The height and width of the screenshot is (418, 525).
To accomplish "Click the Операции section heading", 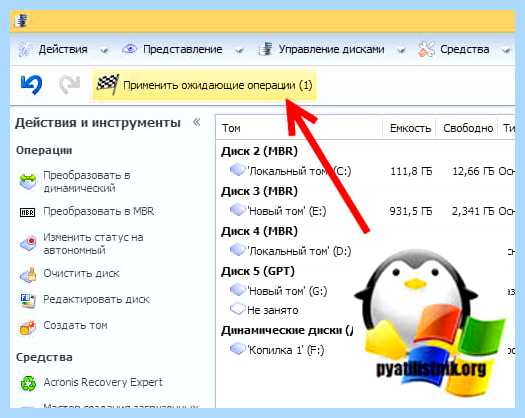I will click(x=44, y=150).
